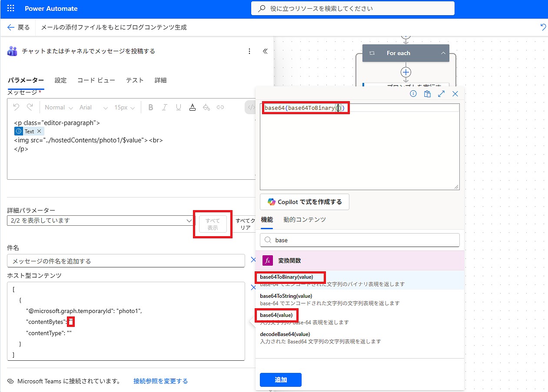Toggle bold formatting in message editor
This screenshot has width=548, height=392.
point(151,107)
